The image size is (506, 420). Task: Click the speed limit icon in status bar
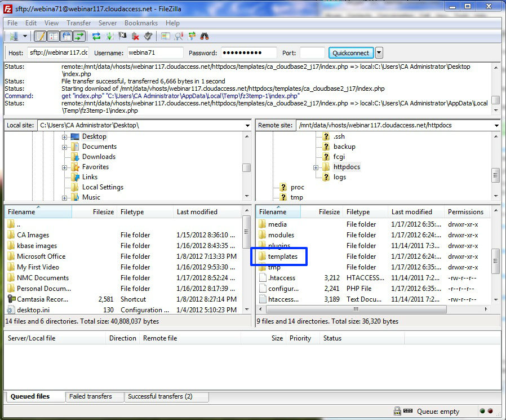408,411
